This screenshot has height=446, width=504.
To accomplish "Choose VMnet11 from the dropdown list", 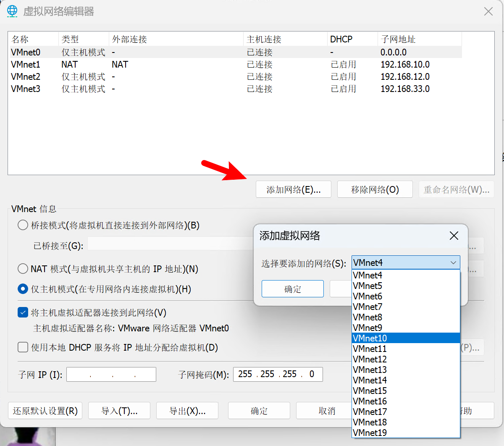I will pyautogui.click(x=406, y=349).
